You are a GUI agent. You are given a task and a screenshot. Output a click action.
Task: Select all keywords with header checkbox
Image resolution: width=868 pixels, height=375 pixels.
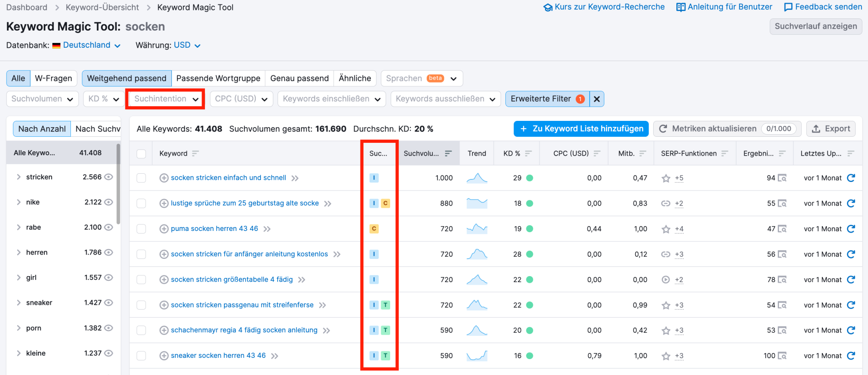click(x=141, y=154)
